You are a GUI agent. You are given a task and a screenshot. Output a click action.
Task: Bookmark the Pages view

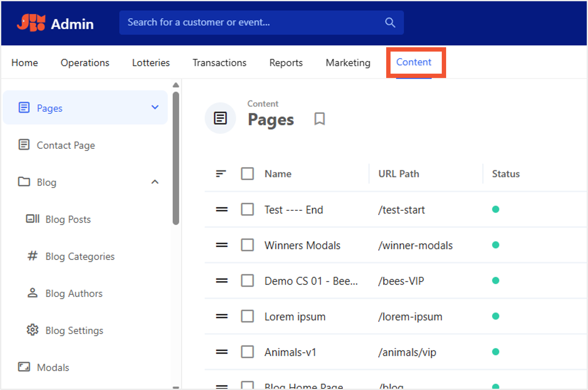click(x=319, y=119)
